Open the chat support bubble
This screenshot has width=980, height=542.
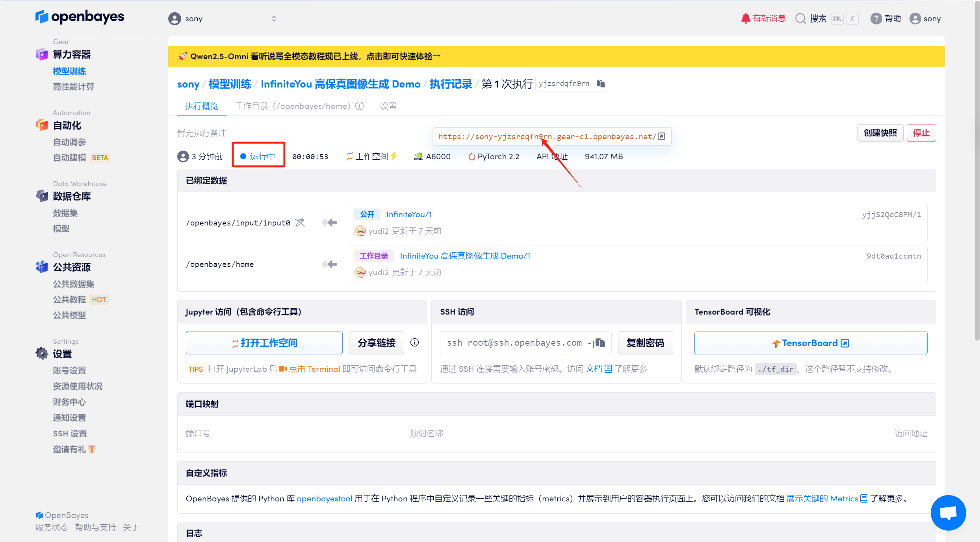(948, 512)
